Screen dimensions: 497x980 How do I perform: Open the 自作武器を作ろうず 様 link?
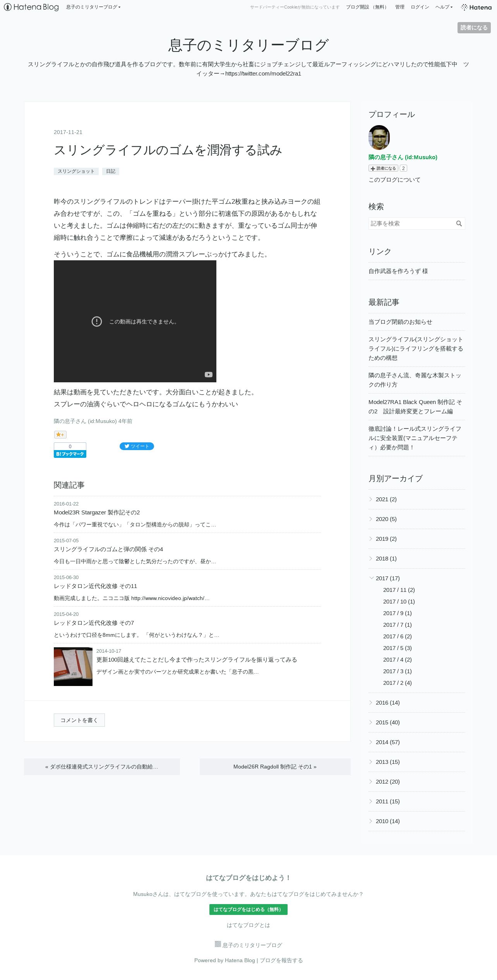(398, 271)
